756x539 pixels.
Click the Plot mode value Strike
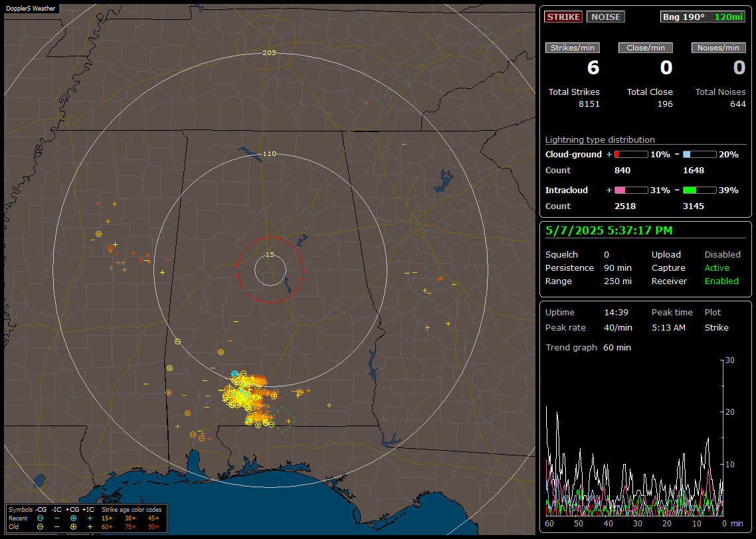pyautogui.click(x=716, y=327)
